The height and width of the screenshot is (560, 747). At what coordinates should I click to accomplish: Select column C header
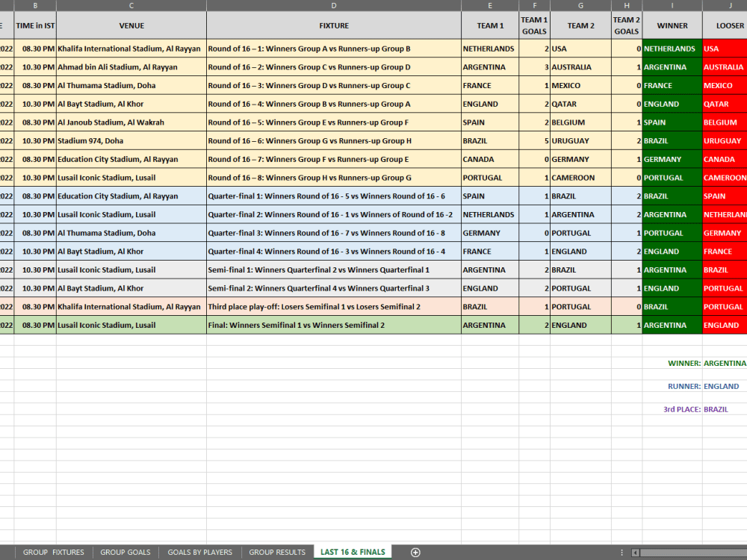131,6
